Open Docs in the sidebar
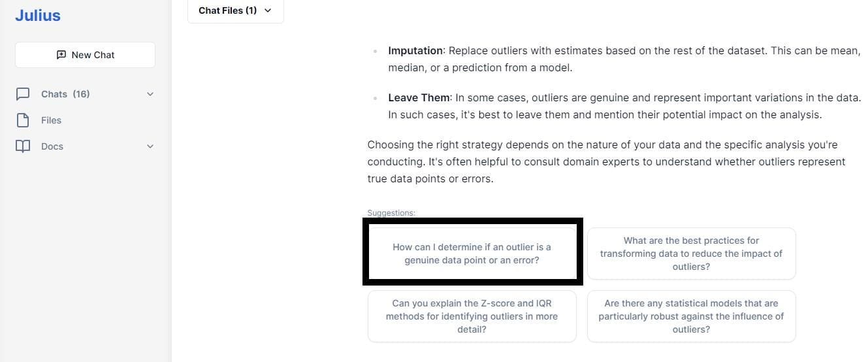The height and width of the screenshot is (362, 868). coord(52,146)
